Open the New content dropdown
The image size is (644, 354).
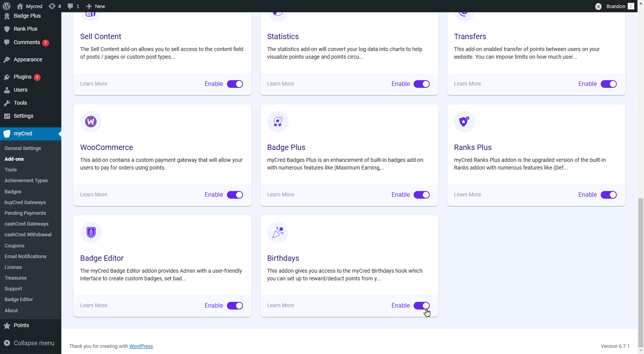pyautogui.click(x=95, y=6)
